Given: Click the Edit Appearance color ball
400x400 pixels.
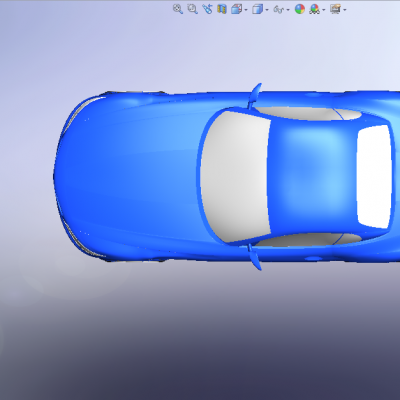Looking at the screenshot, I should (300, 9).
